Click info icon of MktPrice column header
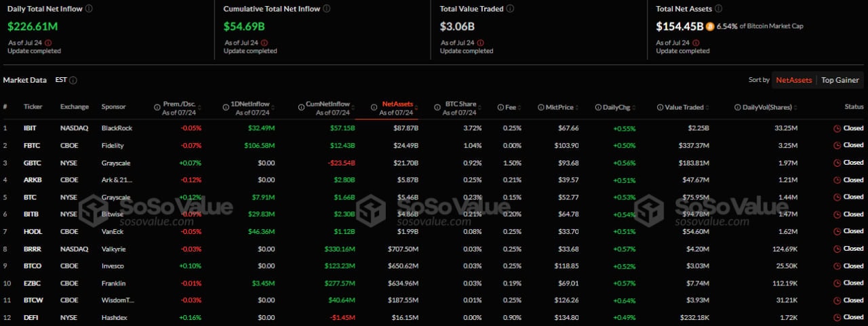 (540, 107)
